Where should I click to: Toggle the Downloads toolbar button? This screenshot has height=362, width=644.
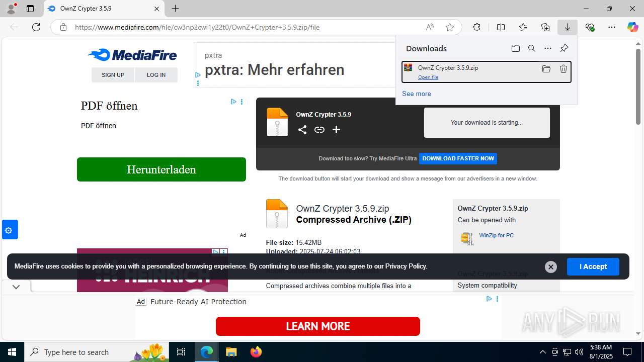[568, 27]
